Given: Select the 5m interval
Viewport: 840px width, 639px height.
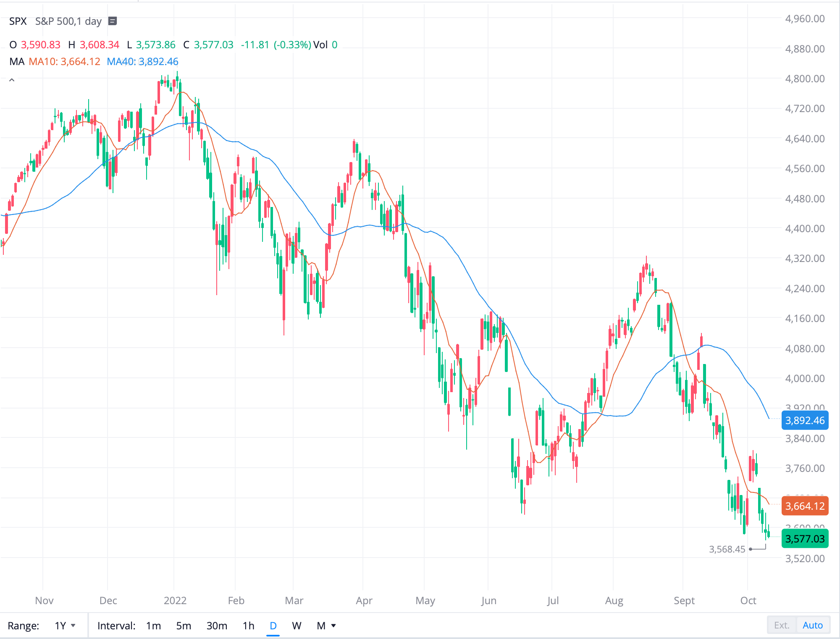Looking at the screenshot, I should pos(184,625).
